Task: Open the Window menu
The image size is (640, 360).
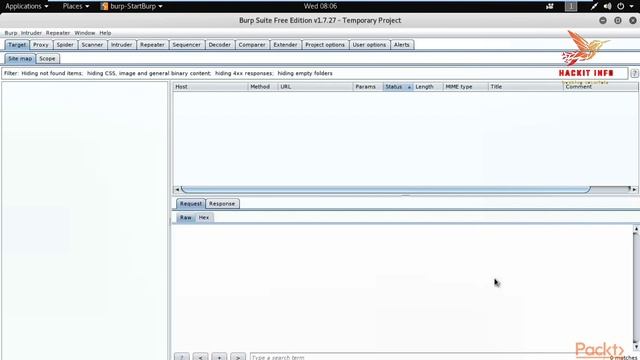Action: coord(84,33)
